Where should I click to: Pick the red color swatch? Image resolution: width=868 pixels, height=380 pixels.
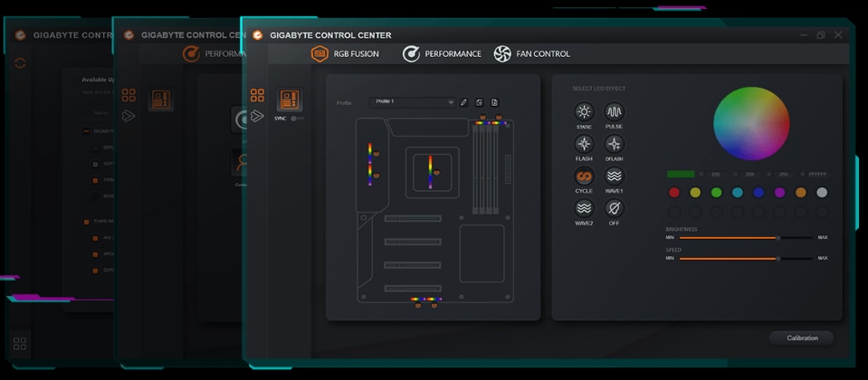click(673, 192)
